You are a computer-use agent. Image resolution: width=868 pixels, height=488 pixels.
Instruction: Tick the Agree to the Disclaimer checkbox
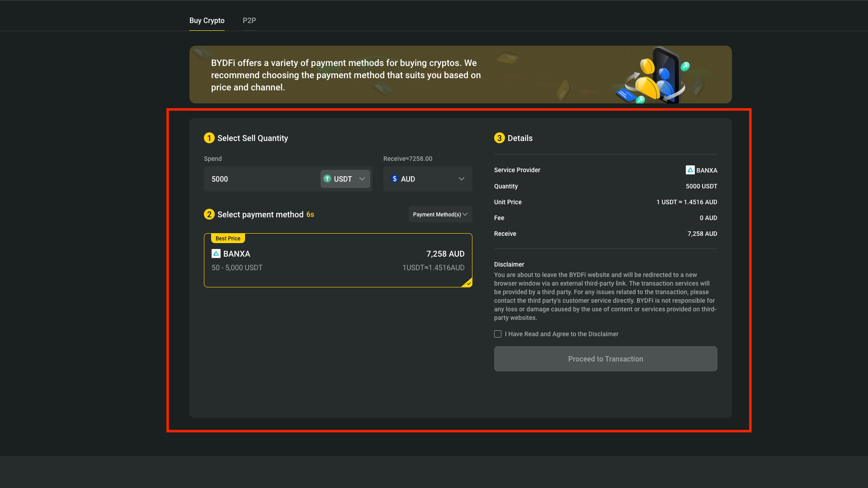(498, 334)
